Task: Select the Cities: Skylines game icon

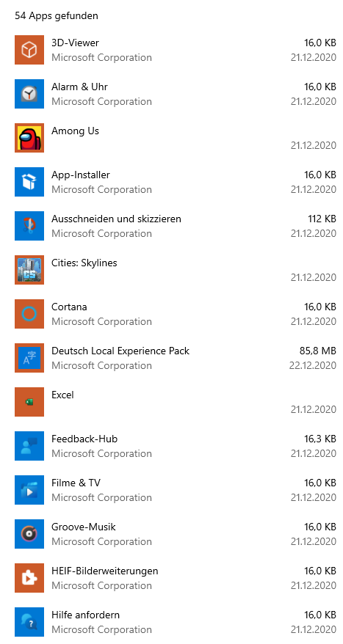Action: [x=29, y=269]
